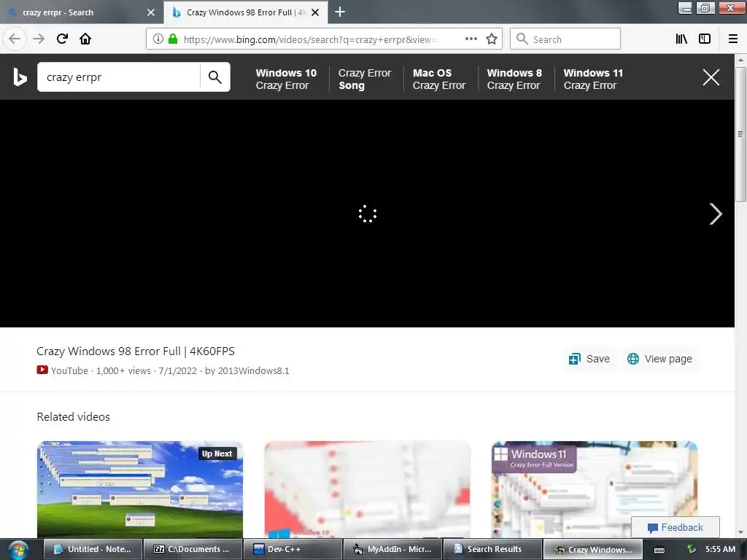This screenshot has width=747, height=560.
Task: Click the Related videos heading
Action: [74, 416]
